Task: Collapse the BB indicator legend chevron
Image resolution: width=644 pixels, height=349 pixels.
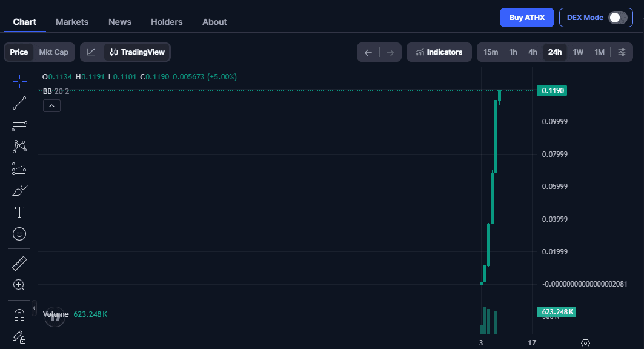Action: pos(51,106)
